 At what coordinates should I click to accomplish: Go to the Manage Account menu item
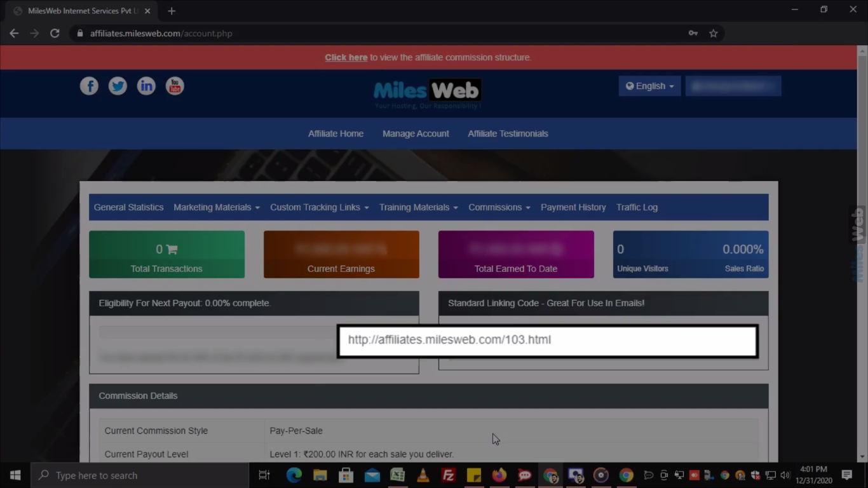coord(416,133)
